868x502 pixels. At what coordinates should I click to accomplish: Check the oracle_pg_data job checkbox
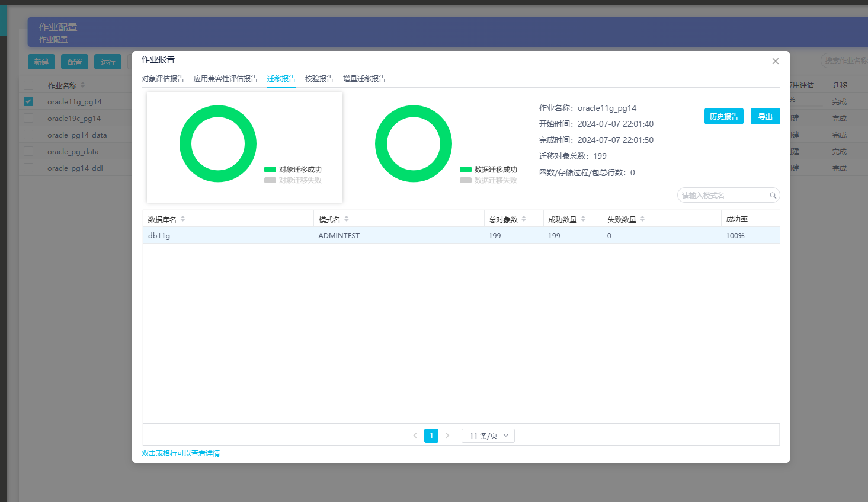pyautogui.click(x=28, y=151)
